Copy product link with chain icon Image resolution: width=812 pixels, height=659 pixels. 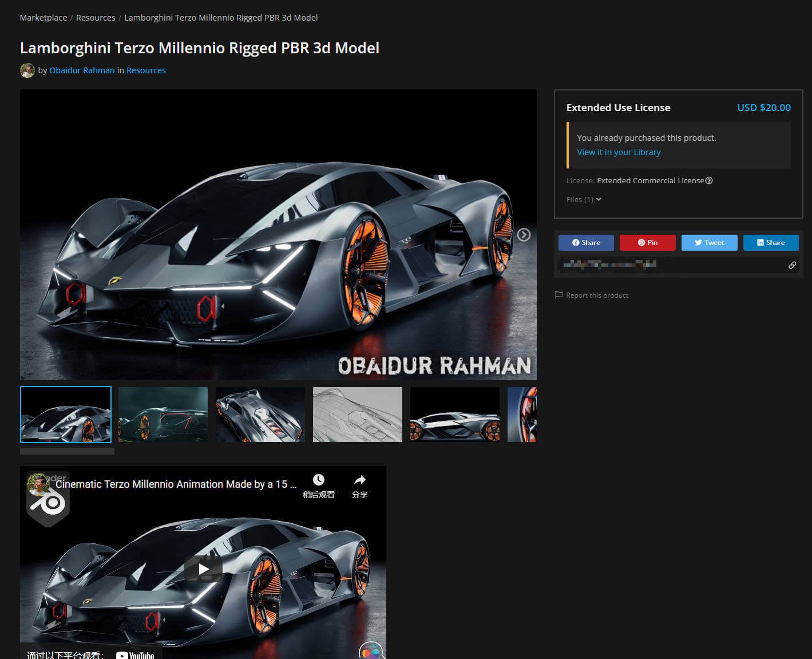click(792, 265)
